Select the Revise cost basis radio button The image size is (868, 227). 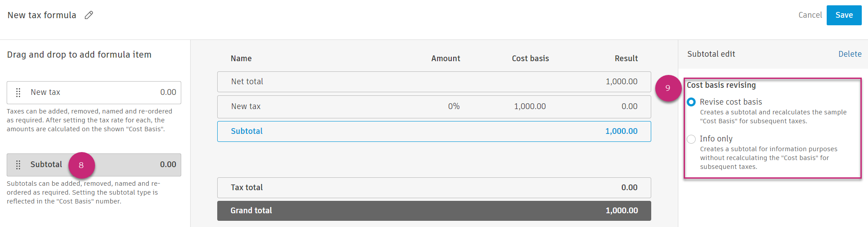pyautogui.click(x=691, y=102)
